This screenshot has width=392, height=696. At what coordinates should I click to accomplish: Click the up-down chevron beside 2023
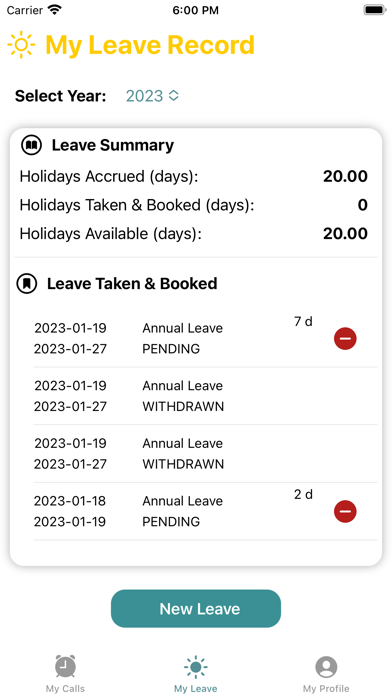coord(174,95)
